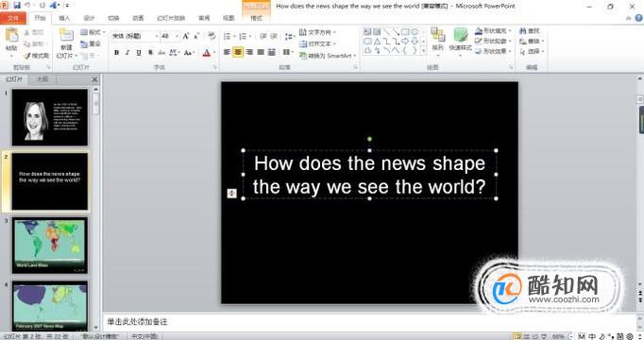Click the center align paragraph button

[238, 52]
